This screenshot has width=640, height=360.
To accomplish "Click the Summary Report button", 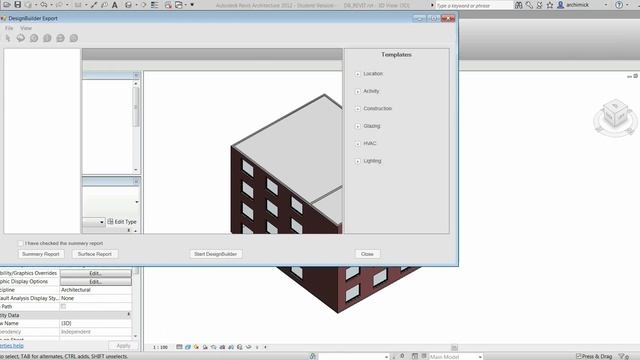I will coord(41,254).
